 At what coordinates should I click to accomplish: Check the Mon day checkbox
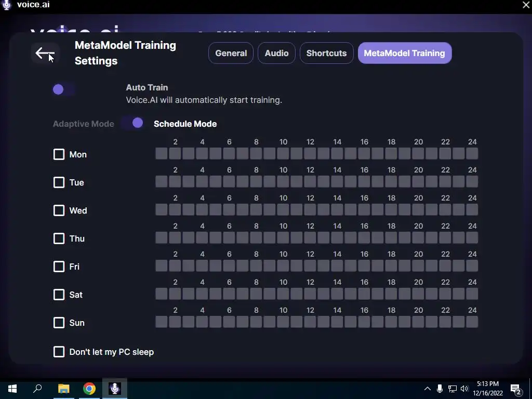[59, 154]
